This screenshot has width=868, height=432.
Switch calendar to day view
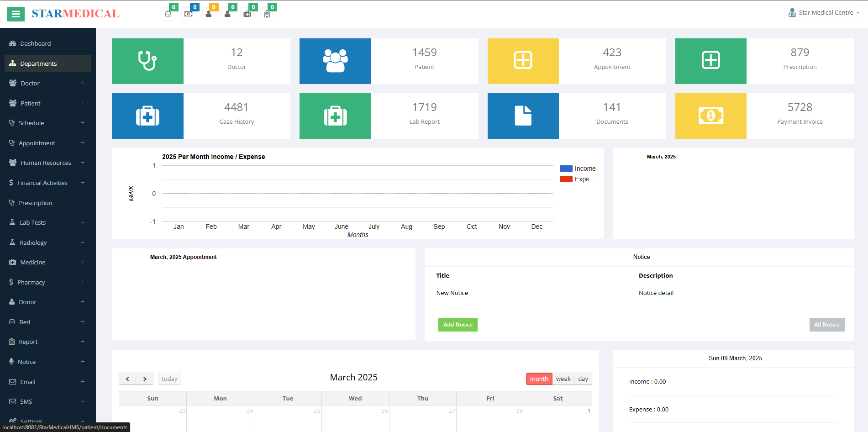tap(583, 379)
